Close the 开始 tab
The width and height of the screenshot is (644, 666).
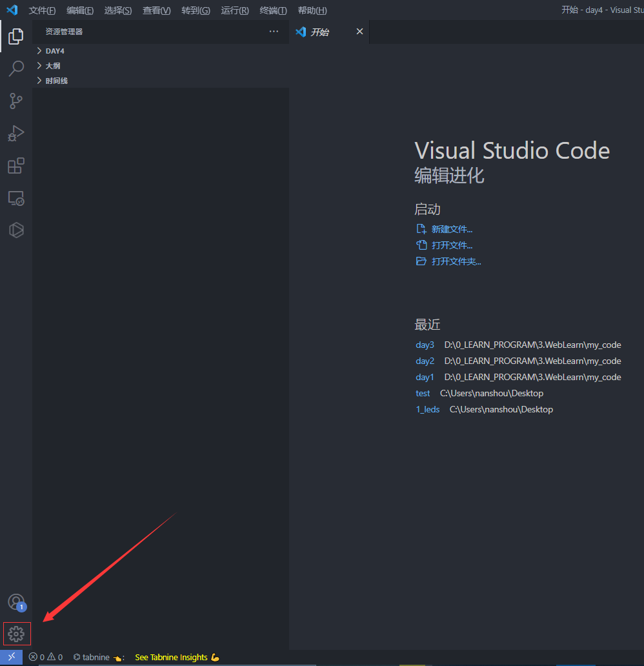(360, 32)
